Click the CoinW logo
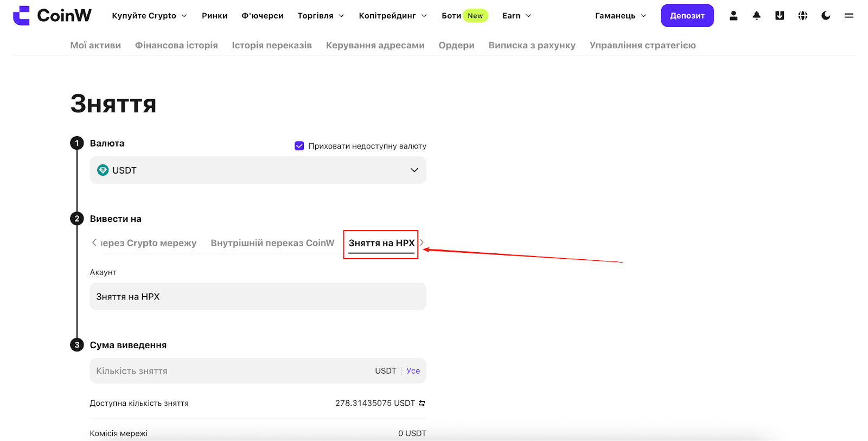Viewport: 868px width, 441px height. (52, 16)
